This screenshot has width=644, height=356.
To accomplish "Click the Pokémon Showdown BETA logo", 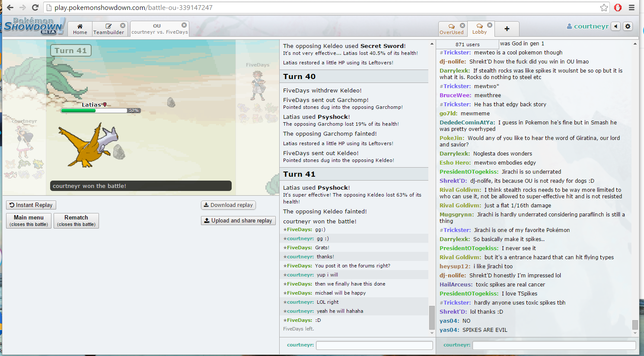I will pyautogui.click(x=34, y=26).
